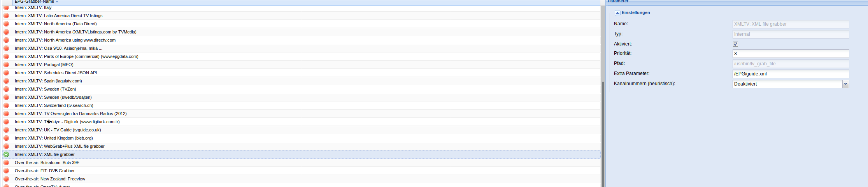868x187 pixels.
Task: Toggle the Aktiviert checkbox
Action: [x=735, y=44]
